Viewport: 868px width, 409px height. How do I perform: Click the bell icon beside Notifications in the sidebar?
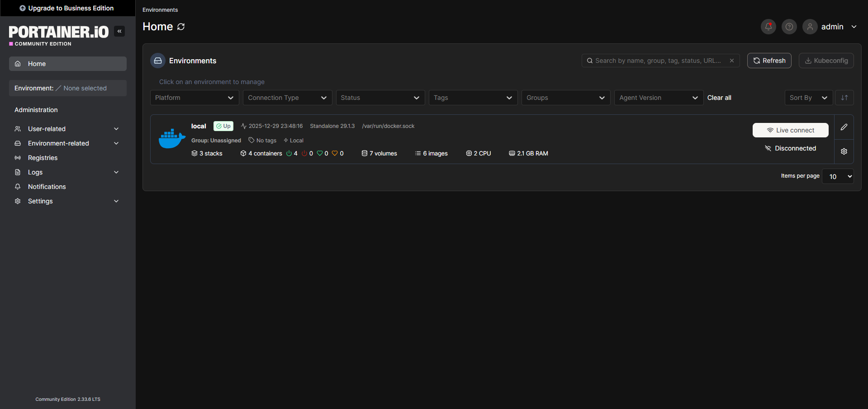[x=18, y=187]
